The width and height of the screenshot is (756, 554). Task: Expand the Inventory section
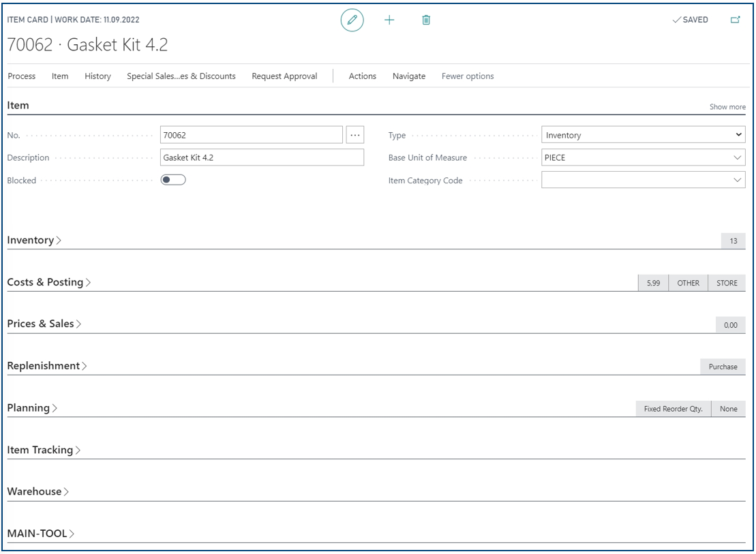(x=34, y=240)
